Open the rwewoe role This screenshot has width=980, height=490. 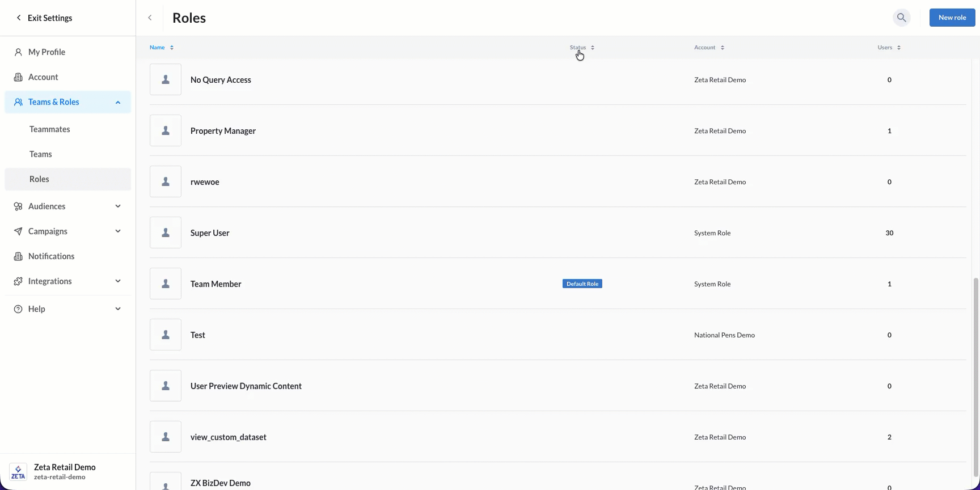point(205,182)
